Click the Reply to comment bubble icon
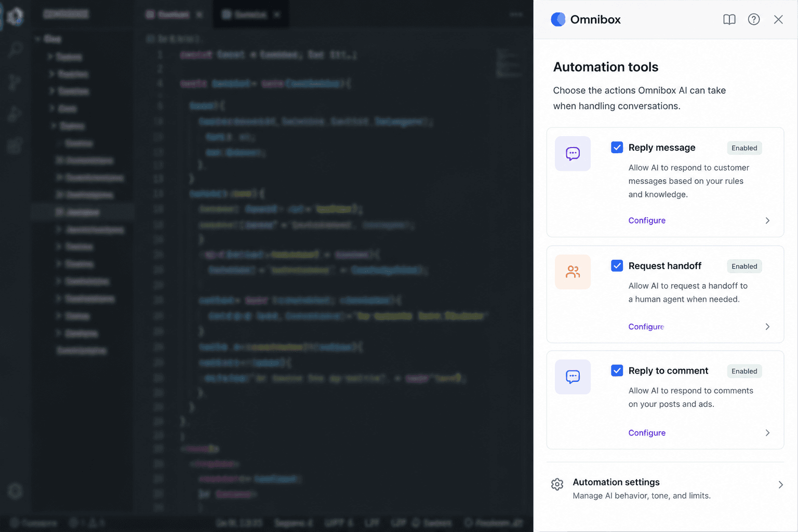Image resolution: width=798 pixels, height=532 pixels. (x=573, y=377)
